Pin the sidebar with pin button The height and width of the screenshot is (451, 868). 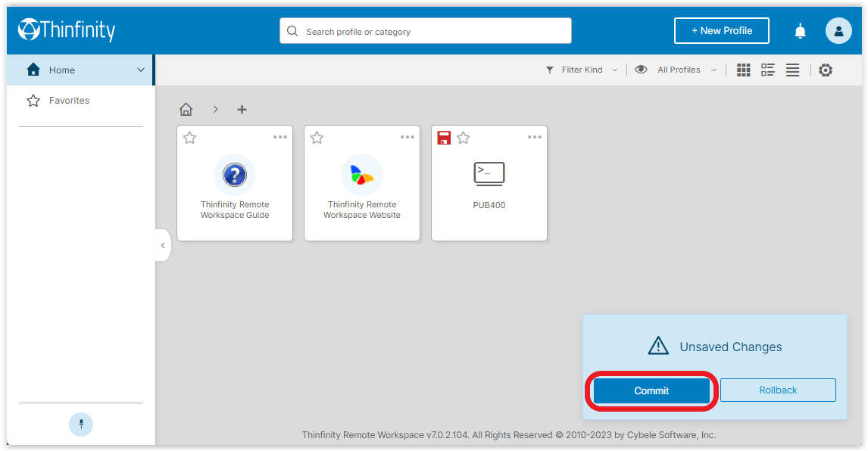pyautogui.click(x=81, y=425)
